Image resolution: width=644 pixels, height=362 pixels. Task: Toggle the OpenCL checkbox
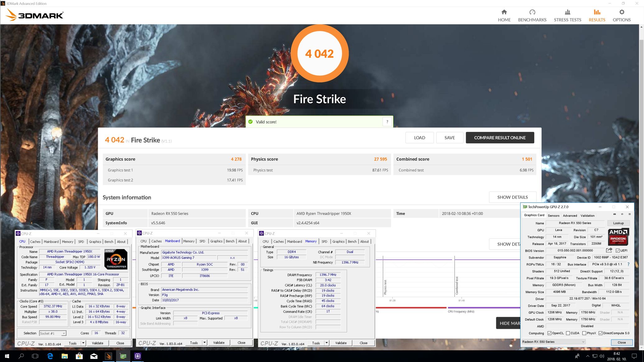tap(549, 333)
